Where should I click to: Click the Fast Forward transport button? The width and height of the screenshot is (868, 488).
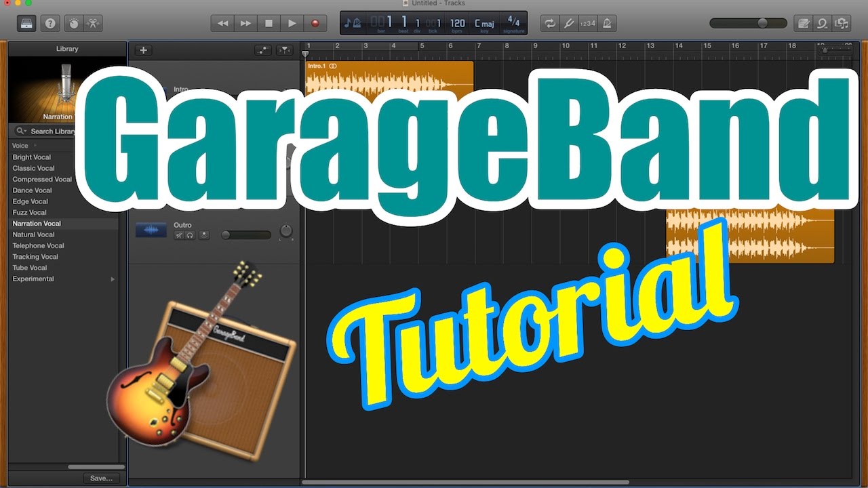click(245, 23)
